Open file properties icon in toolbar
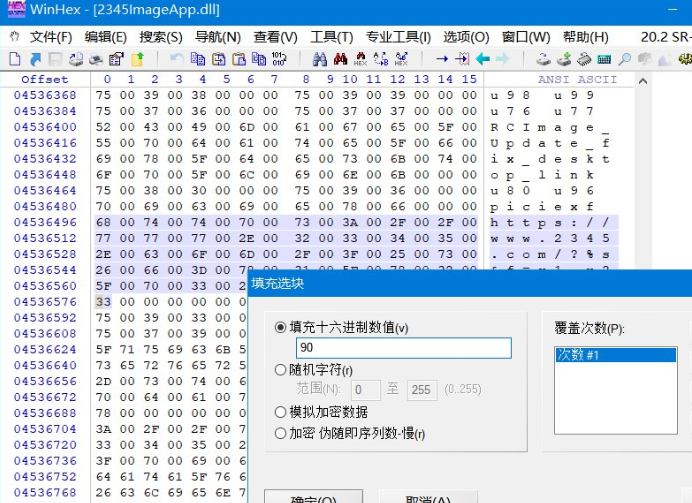 (x=116, y=59)
